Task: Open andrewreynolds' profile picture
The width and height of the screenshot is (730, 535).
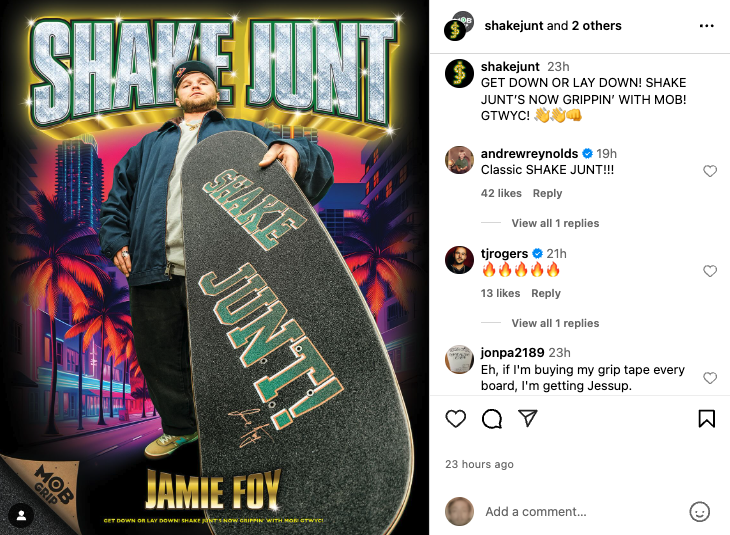Action: click(x=459, y=160)
